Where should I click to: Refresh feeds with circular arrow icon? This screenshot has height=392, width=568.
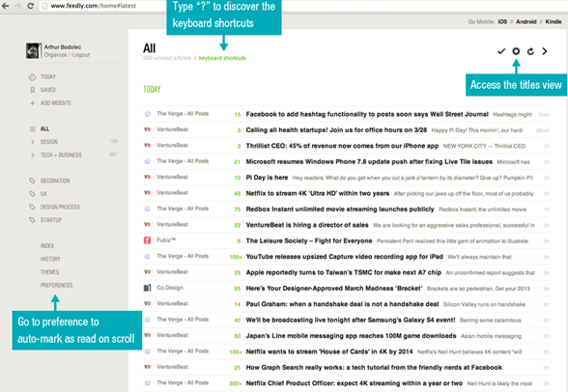(x=530, y=51)
